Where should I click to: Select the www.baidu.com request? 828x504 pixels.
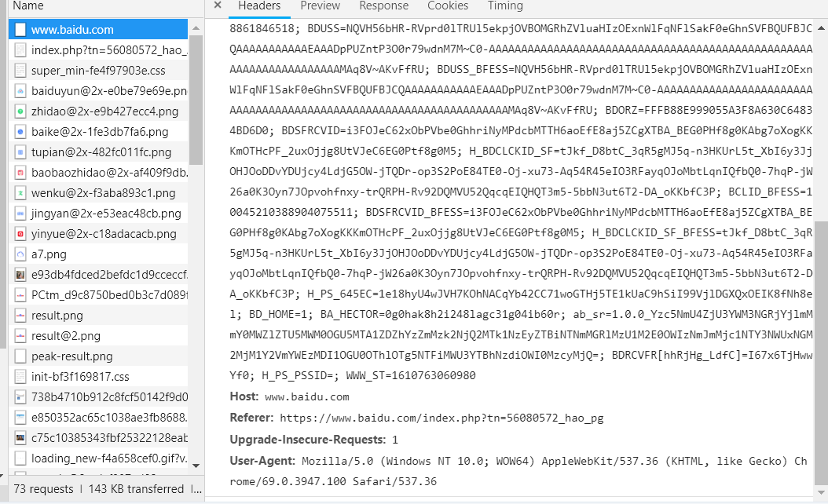(98, 30)
